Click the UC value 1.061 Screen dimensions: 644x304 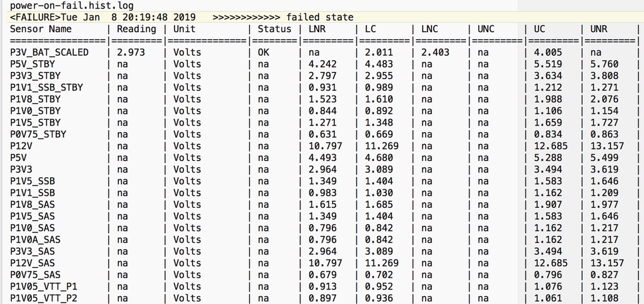point(547,298)
